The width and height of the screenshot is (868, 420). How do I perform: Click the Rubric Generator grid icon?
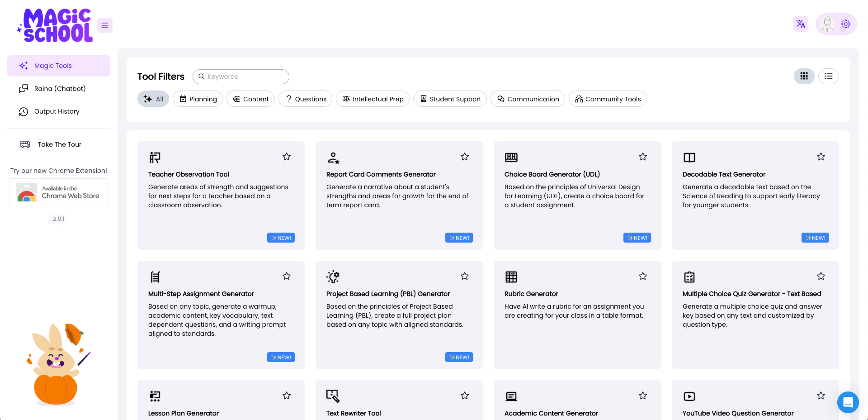click(511, 277)
